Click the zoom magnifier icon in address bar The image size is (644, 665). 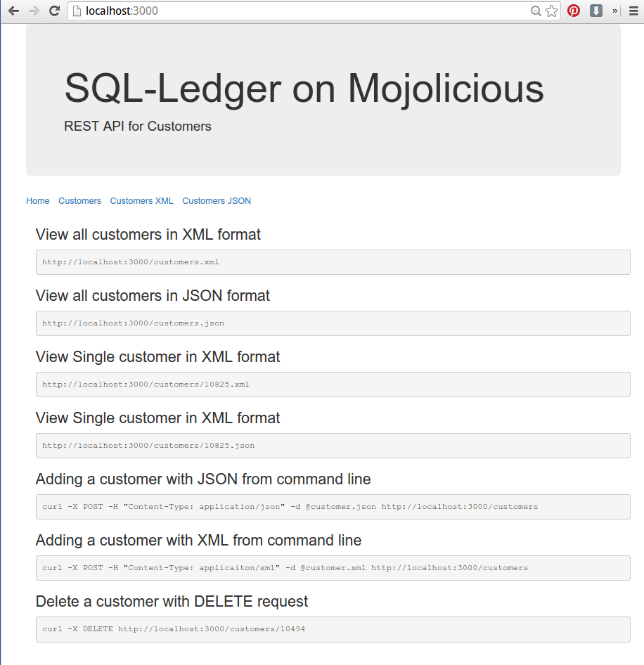click(x=536, y=11)
